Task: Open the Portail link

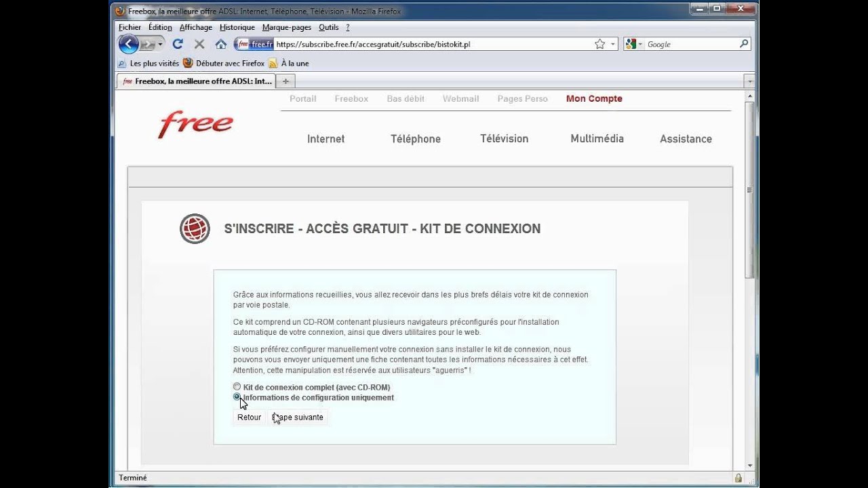Action: pos(303,98)
